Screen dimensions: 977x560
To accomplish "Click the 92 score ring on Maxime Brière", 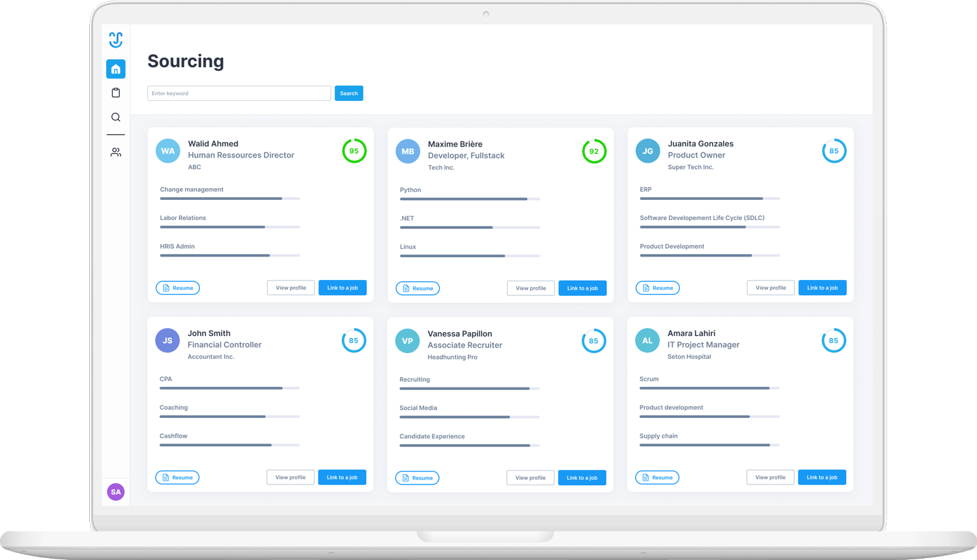I will (594, 151).
